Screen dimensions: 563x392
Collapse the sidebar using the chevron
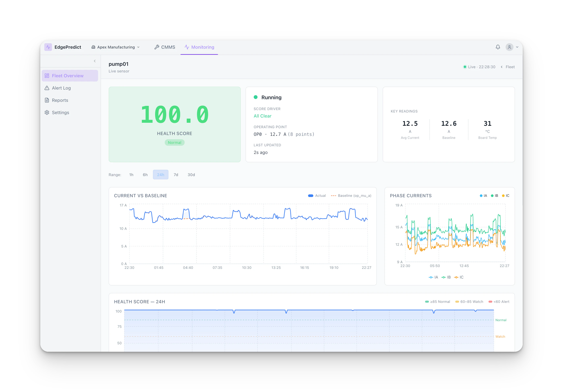coord(95,61)
